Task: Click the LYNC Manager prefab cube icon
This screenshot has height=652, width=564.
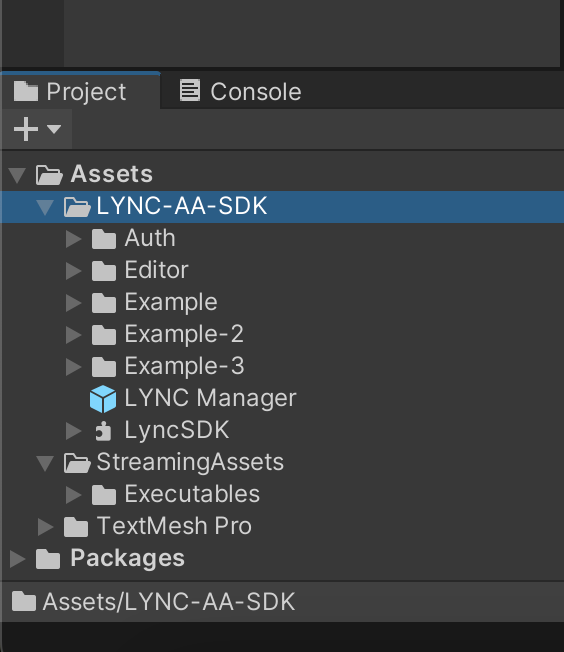Action: [x=103, y=399]
